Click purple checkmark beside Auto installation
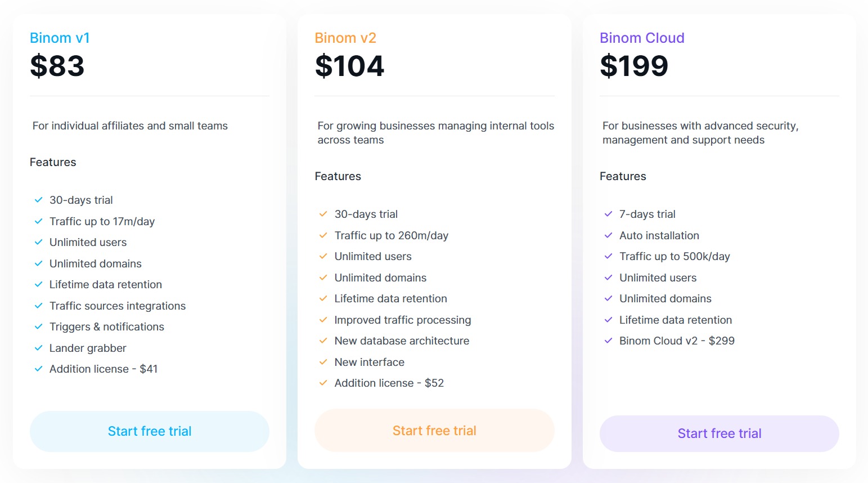The height and width of the screenshot is (483, 868). [x=608, y=235]
